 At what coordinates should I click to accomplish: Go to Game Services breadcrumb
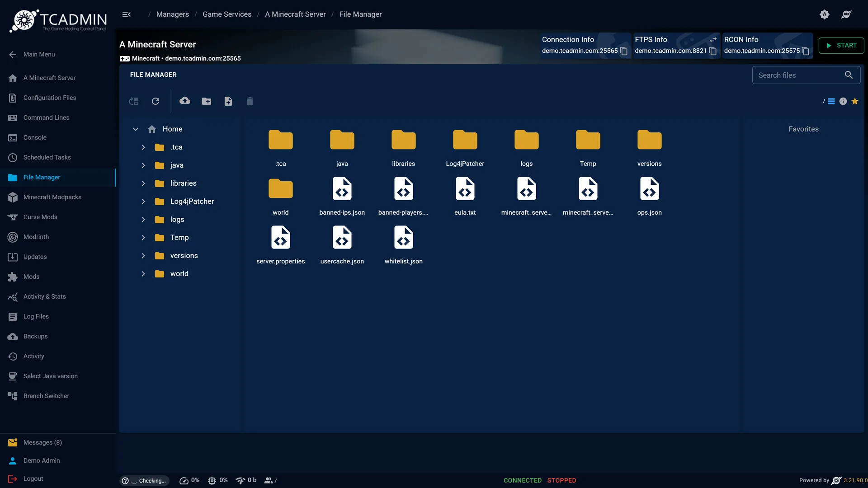point(227,14)
